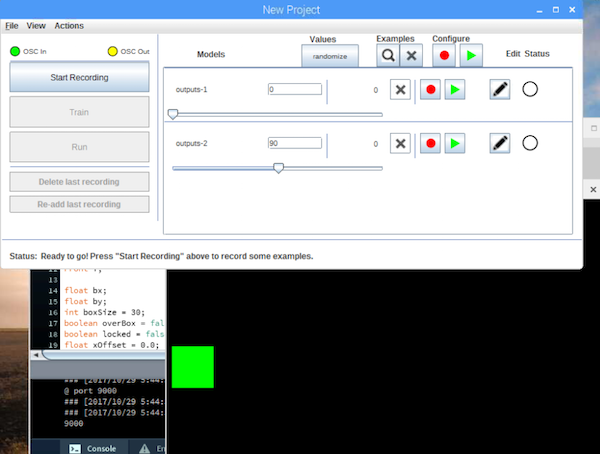The width and height of the screenshot is (600, 454).
Task: Click the Run button
Action: click(x=79, y=147)
